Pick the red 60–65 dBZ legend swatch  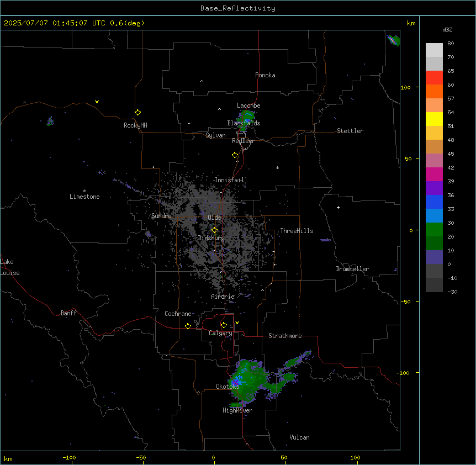click(x=434, y=78)
